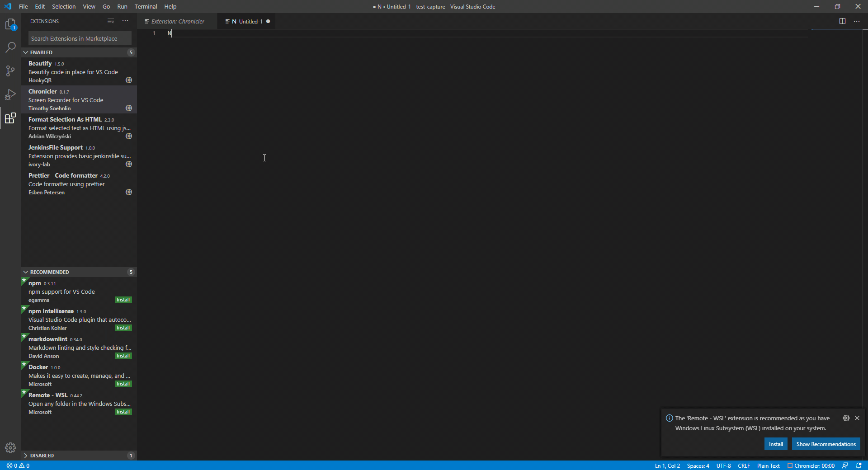Install the Docker extension
868x470 pixels.
(123, 384)
